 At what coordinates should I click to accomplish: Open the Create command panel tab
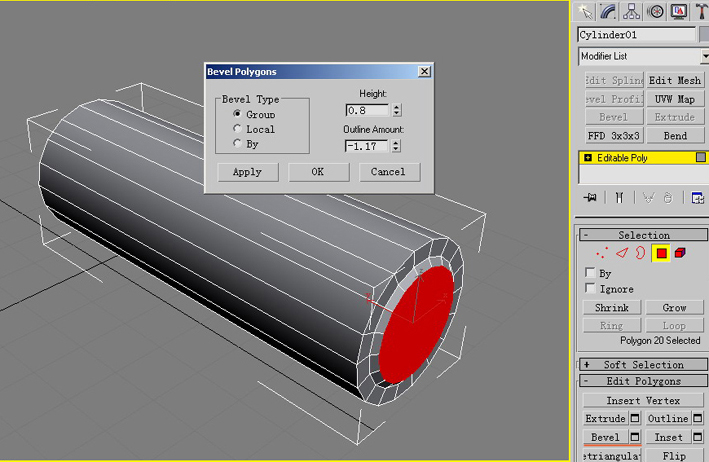coord(585,11)
